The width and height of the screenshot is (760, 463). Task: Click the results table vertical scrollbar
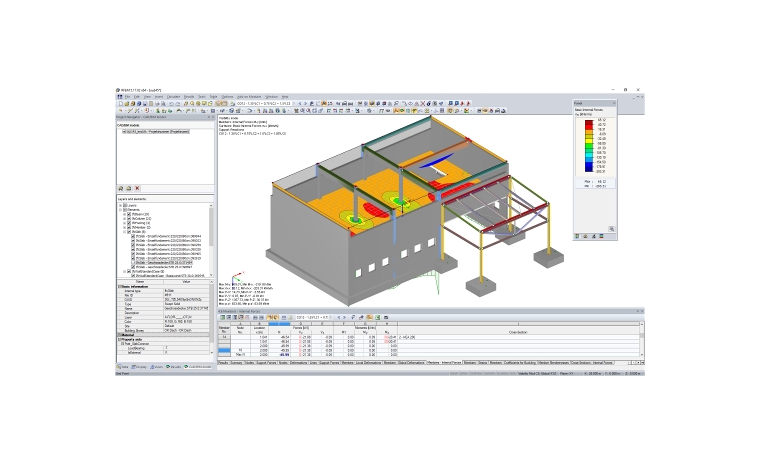click(x=642, y=338)
